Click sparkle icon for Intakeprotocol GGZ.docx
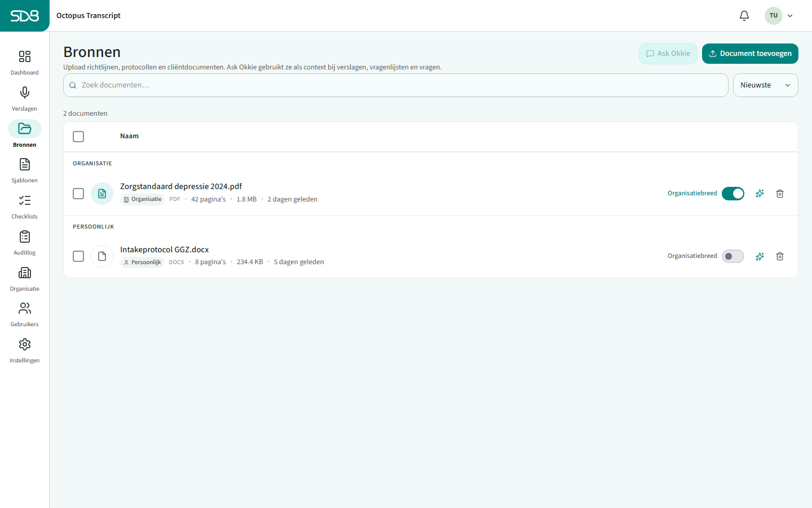Screen dimensions: 812x508 point(760,256)
